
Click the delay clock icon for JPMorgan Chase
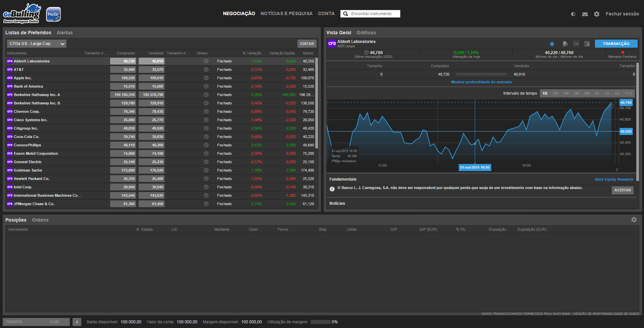pos(206,204)
